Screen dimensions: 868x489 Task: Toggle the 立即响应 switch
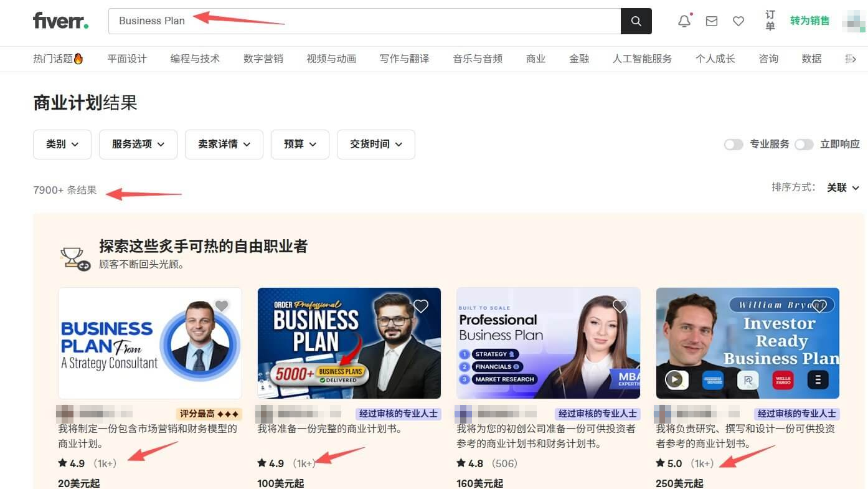(x=804, y=145)
